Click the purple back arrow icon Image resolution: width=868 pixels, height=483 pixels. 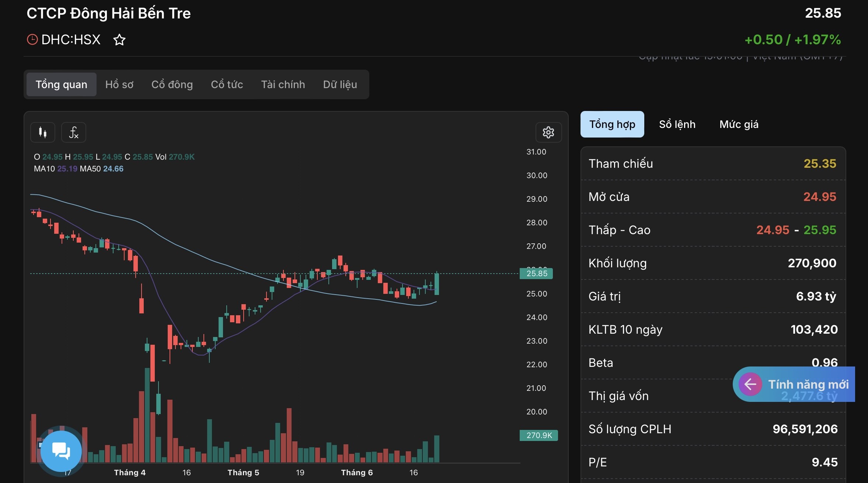750,384
